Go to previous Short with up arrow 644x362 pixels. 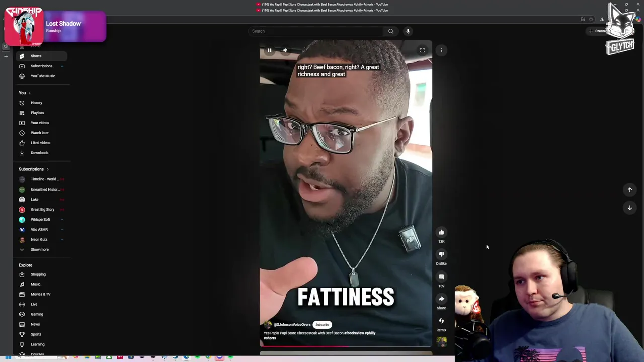pos(629,190)
